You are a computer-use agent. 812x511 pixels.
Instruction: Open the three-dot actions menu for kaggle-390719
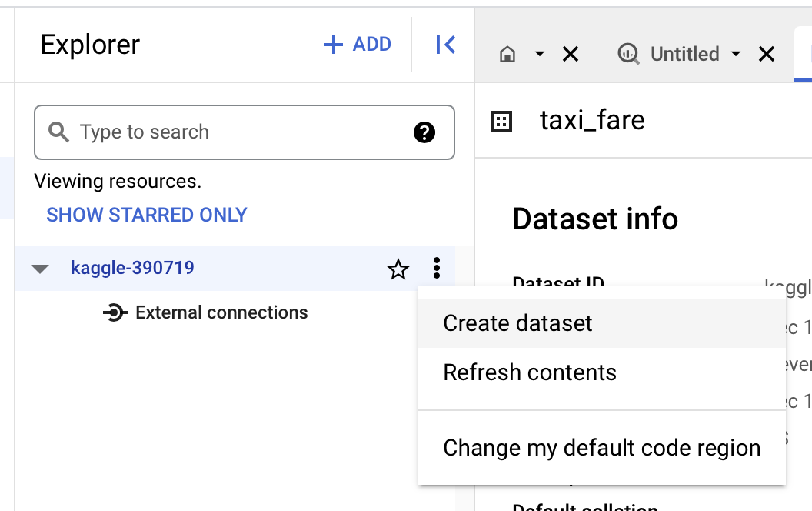pos(437,269)
